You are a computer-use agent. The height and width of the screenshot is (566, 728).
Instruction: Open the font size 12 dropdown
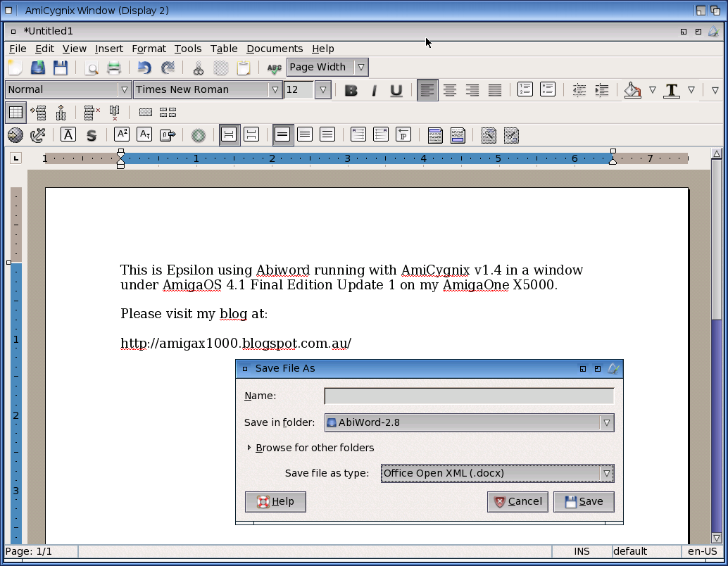(x=322, y=89)
